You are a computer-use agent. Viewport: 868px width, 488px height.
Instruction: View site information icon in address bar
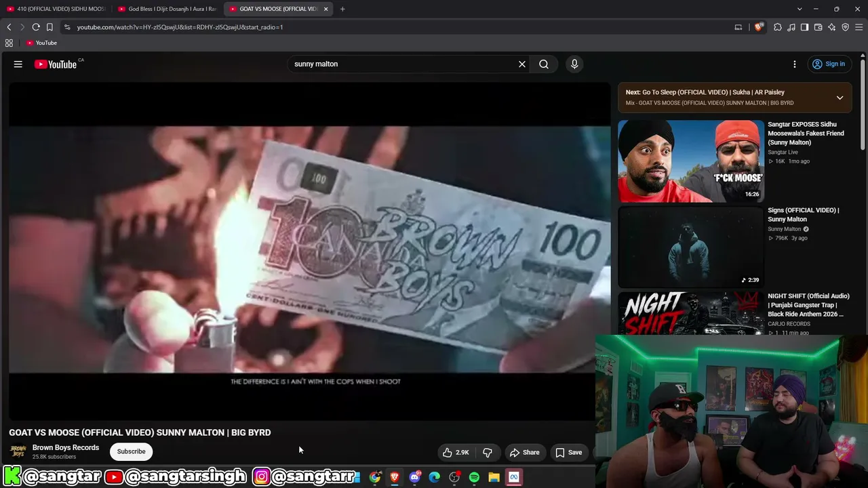66,27
